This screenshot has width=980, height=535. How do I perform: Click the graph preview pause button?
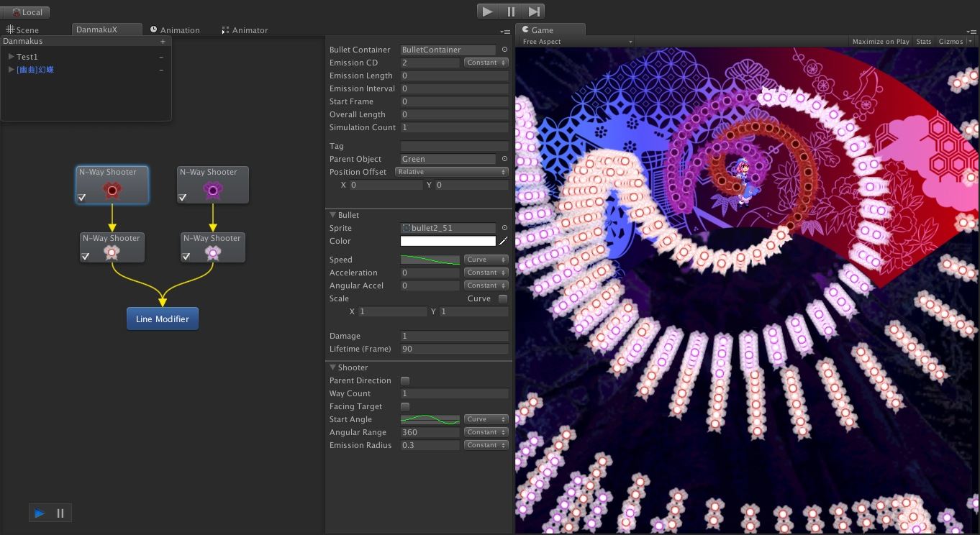[60, 513]
